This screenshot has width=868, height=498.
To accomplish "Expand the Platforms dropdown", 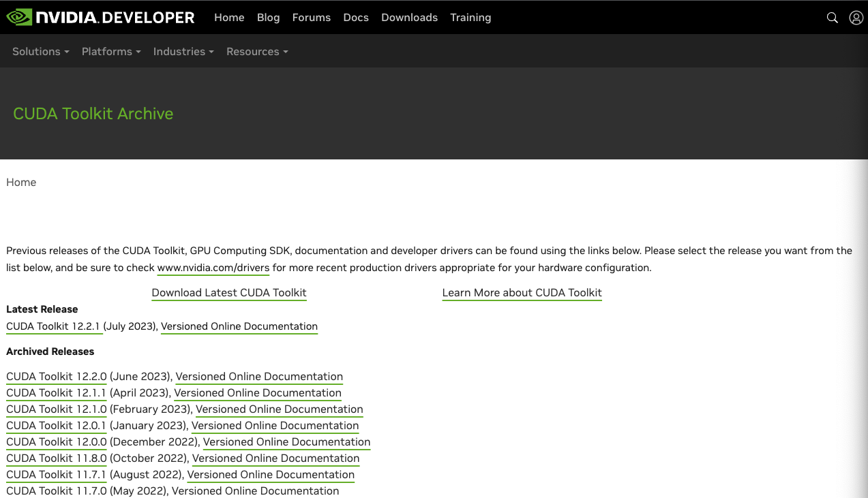I will 111,52.
